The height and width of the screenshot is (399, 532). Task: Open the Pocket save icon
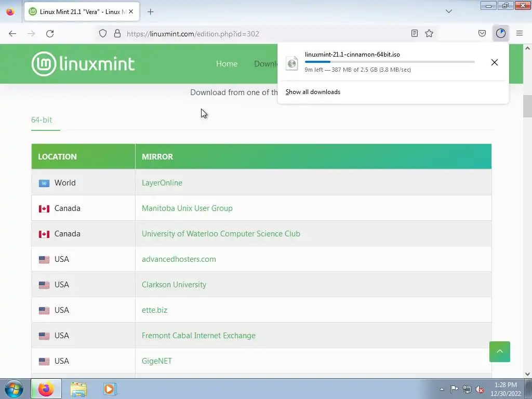point(482,33)
